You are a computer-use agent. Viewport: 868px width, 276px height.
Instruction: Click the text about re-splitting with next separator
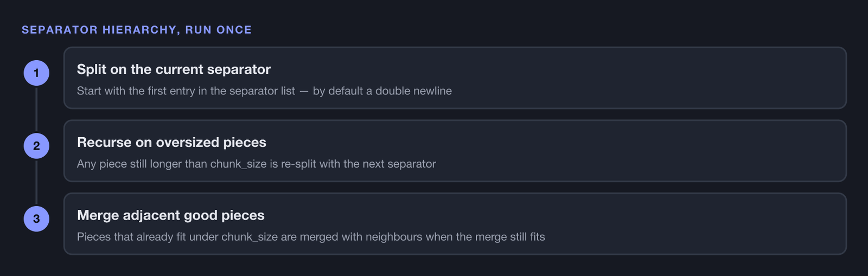(x=257, y=164)
